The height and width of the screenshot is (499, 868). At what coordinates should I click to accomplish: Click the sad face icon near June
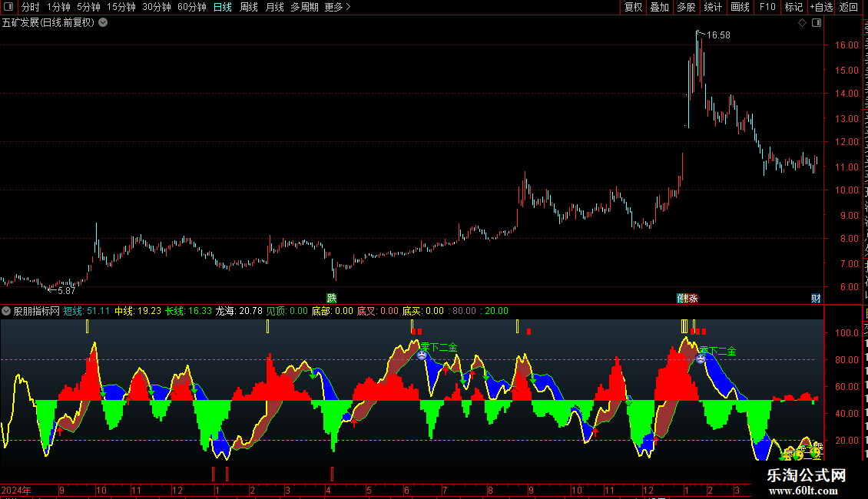coord(422,355)
